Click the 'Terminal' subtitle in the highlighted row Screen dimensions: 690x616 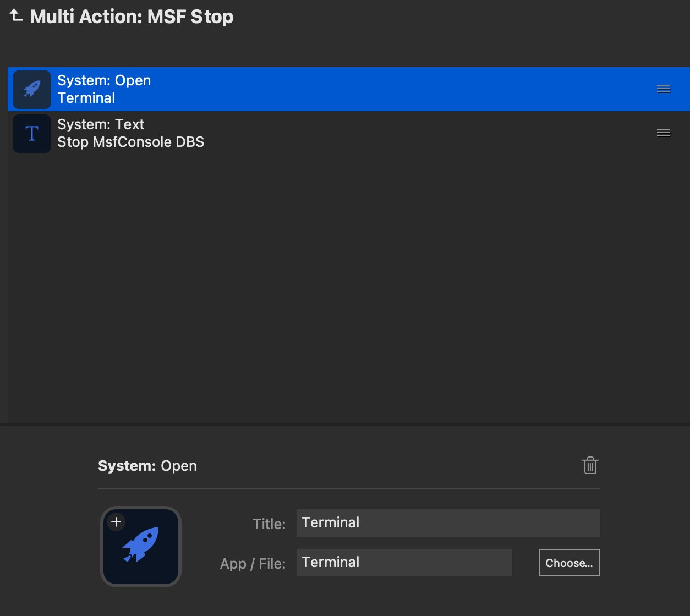86,98
